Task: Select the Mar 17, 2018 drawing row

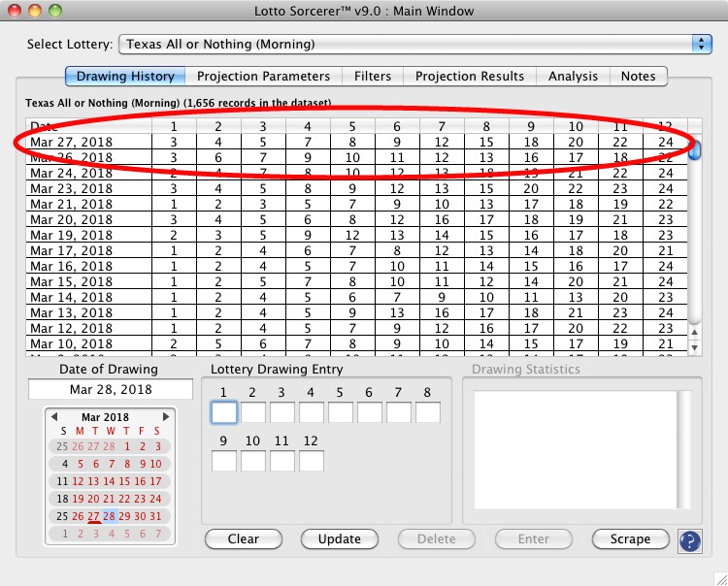Action: coord(356,250)
